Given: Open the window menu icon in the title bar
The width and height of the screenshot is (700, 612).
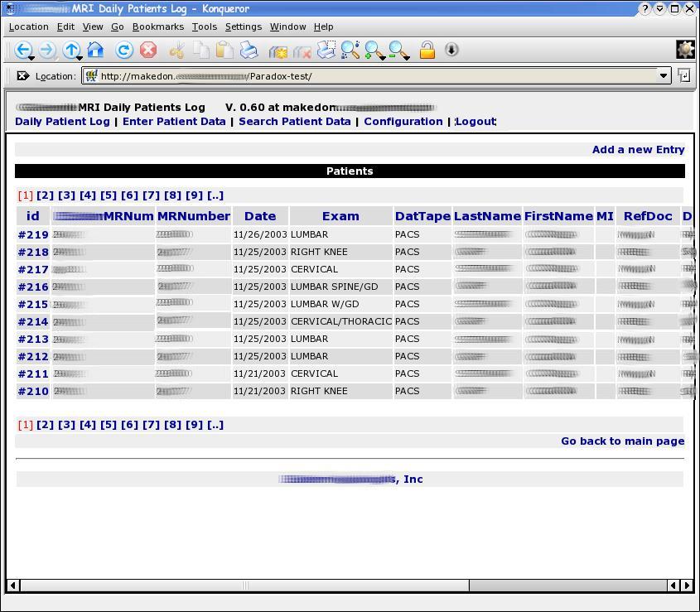Looking at the screenshot, I should click(10, 8).
